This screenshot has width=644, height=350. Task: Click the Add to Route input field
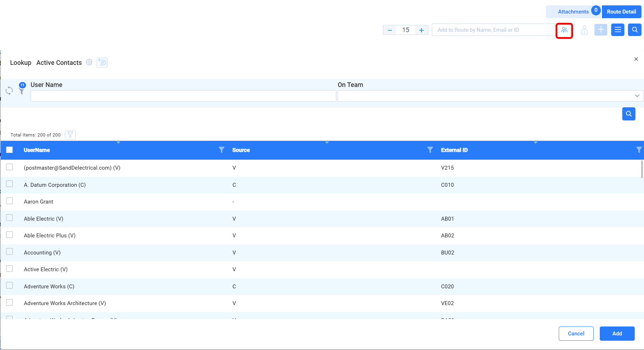(494, 30)
